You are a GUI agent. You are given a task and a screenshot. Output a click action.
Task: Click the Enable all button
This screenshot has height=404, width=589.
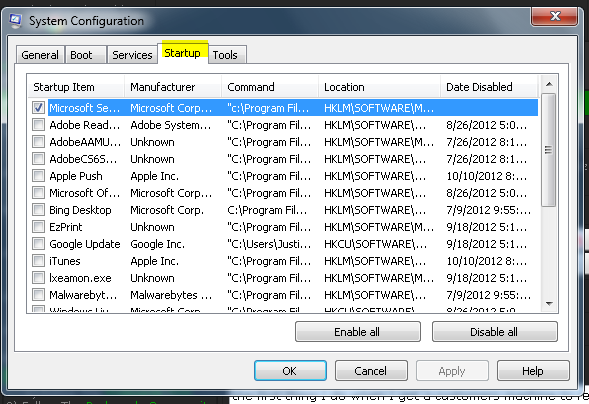(x=358, y=332)
